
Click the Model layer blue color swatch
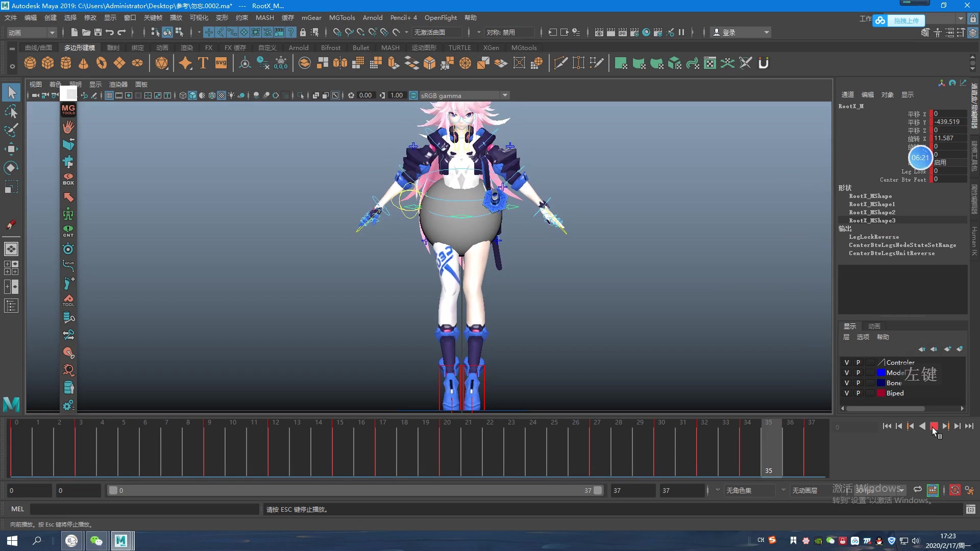(x=881, y=372)
